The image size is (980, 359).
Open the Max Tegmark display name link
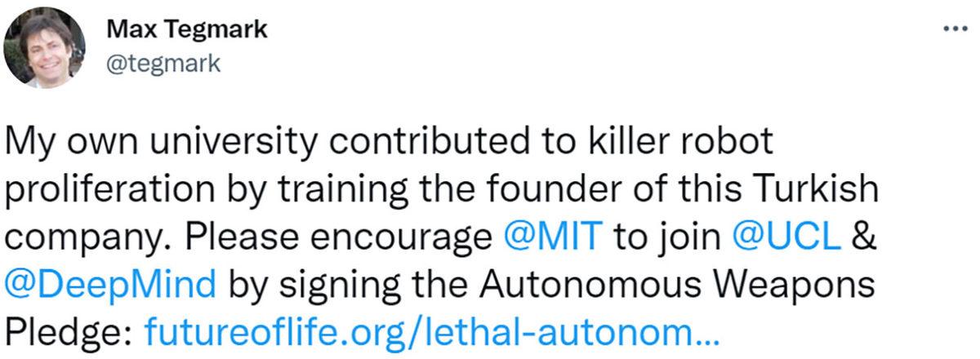click(187, 31)
